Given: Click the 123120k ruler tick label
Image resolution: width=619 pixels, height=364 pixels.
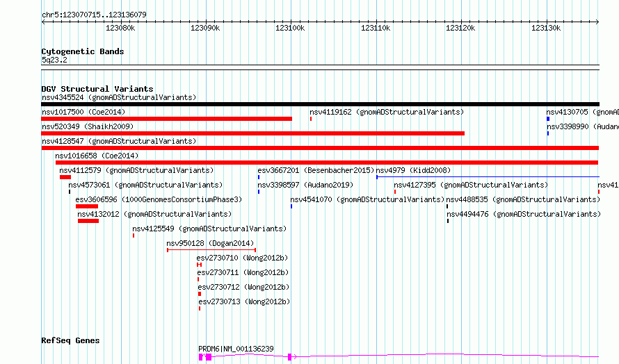Looking at the screenshot, I should point(460,28).
